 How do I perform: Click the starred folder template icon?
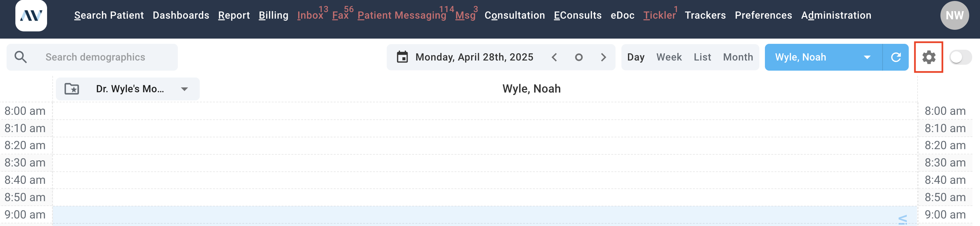click(x=72, y=89)
